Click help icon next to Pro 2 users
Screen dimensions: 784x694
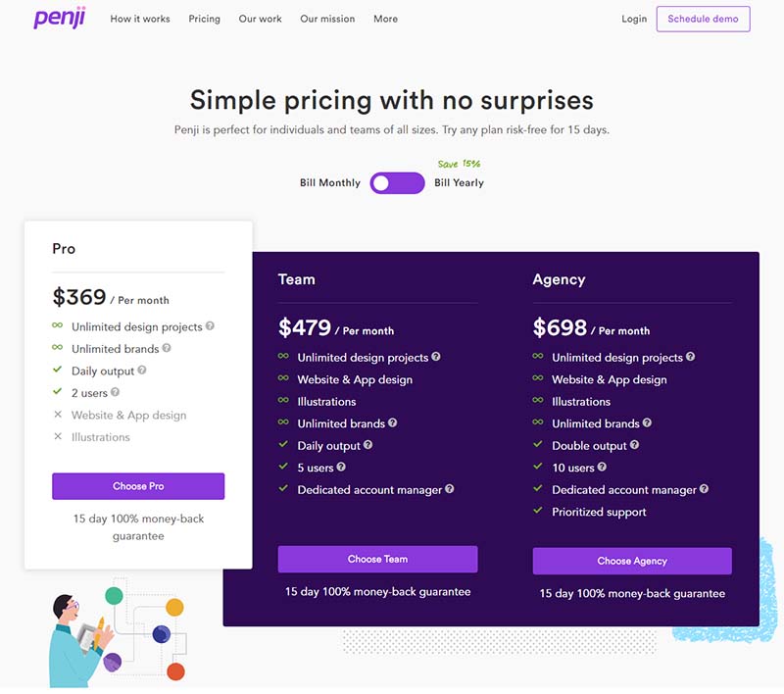pyautogui.click(x=115, y=392)
